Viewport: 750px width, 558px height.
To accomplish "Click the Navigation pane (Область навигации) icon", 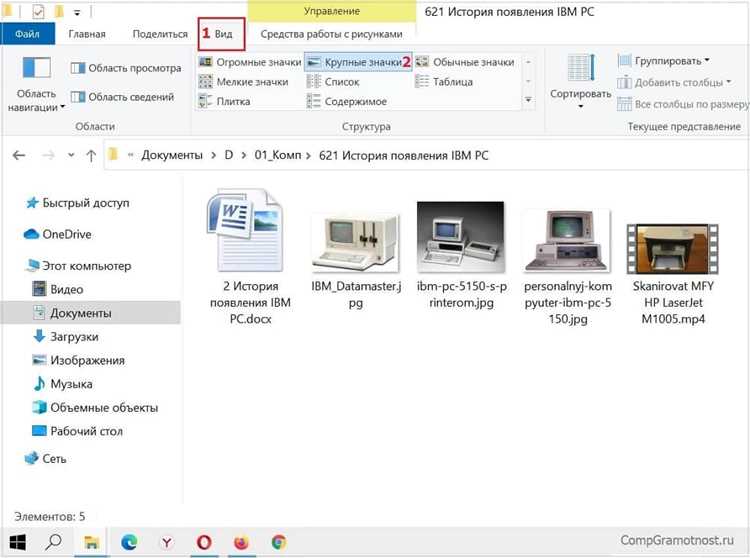I will tap(36, 68).
